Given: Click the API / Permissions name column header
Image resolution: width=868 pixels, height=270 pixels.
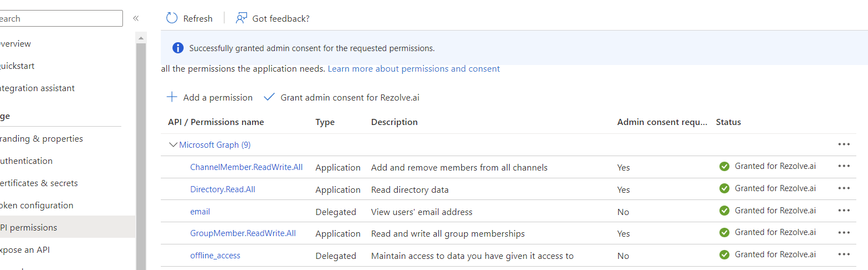Looking at the screenshot, I should coord(216,122).
